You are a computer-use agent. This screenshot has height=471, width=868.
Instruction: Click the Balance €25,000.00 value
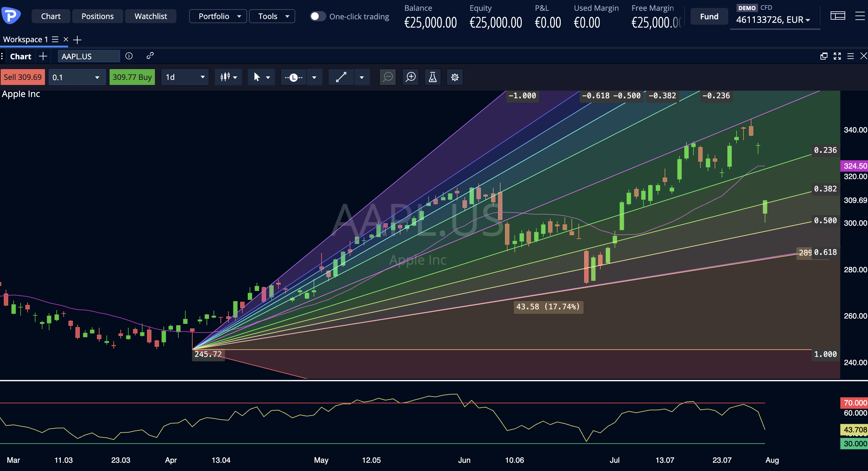pos(430,23)
